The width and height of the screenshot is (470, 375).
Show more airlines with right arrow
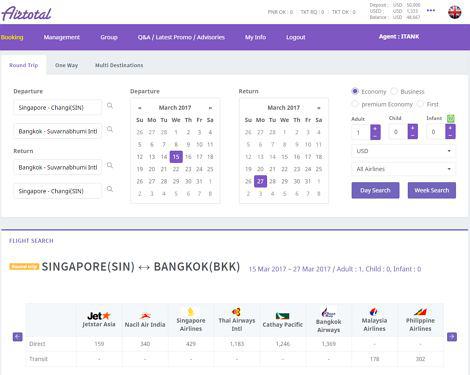click(x=452, y=337)
